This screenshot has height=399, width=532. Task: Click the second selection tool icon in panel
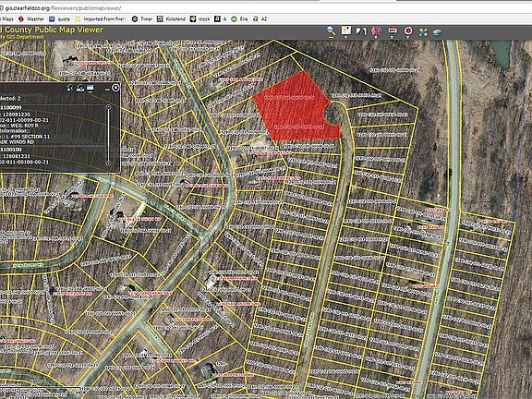[80, 88]
